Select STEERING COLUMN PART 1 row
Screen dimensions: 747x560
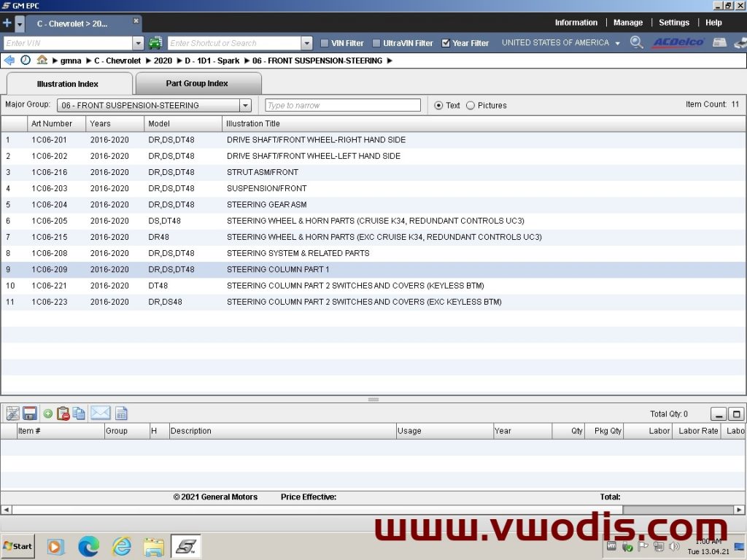click(x=373, y=270)
